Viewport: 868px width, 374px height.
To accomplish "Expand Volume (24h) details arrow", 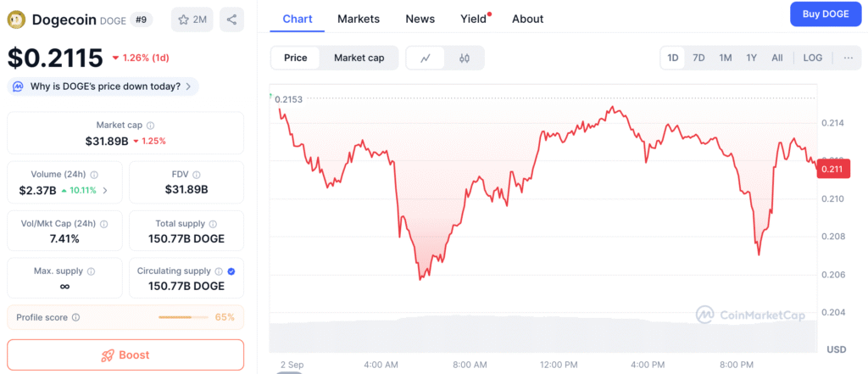I will click(x=105, y=191).
